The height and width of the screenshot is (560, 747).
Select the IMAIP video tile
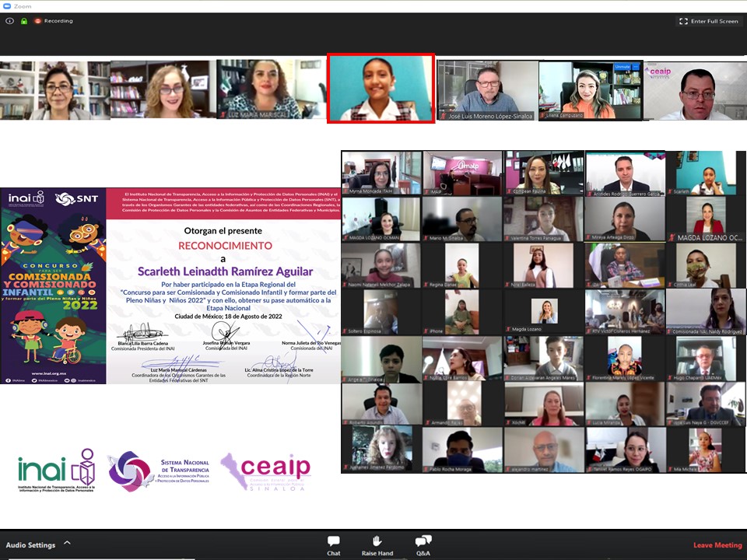(462, 173)
